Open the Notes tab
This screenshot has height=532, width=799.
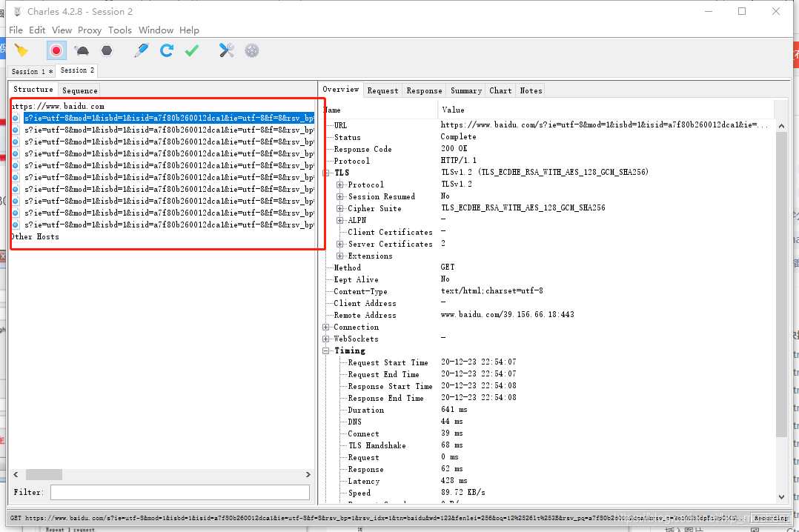[x=531, y=90]
